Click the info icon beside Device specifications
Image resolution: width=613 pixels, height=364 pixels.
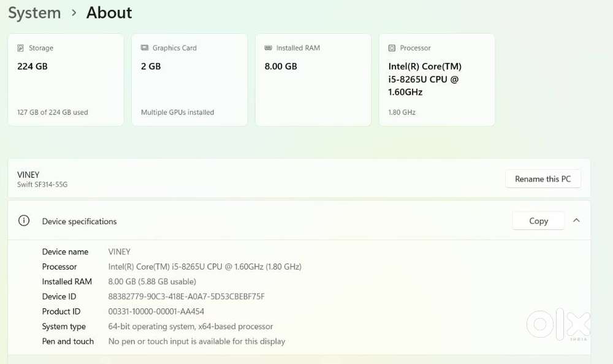point(24,221)
